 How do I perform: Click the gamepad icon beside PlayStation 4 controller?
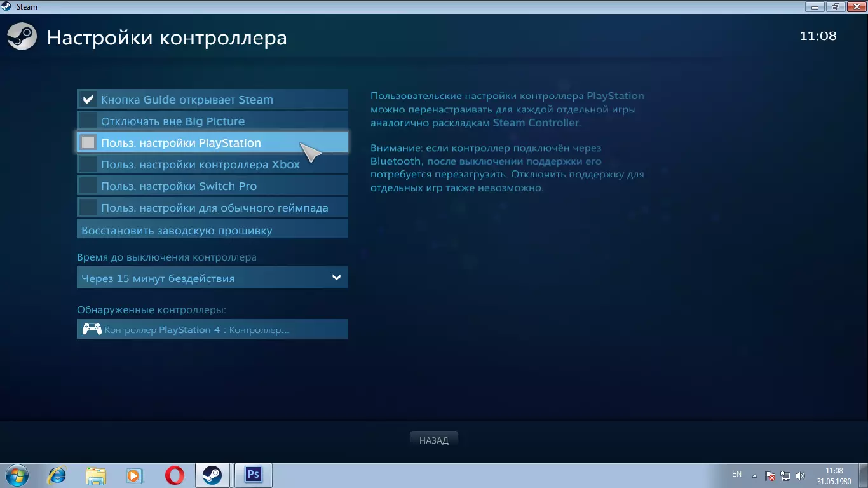click(92, 329)
